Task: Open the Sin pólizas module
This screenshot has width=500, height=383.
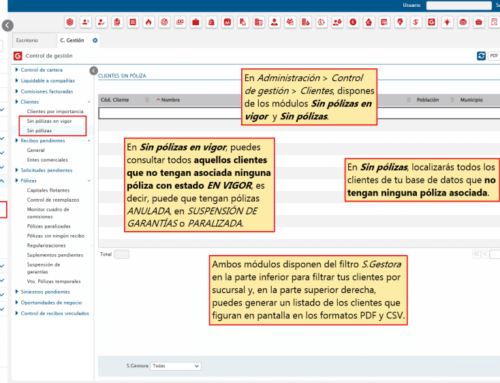Action: coord(39,131)
